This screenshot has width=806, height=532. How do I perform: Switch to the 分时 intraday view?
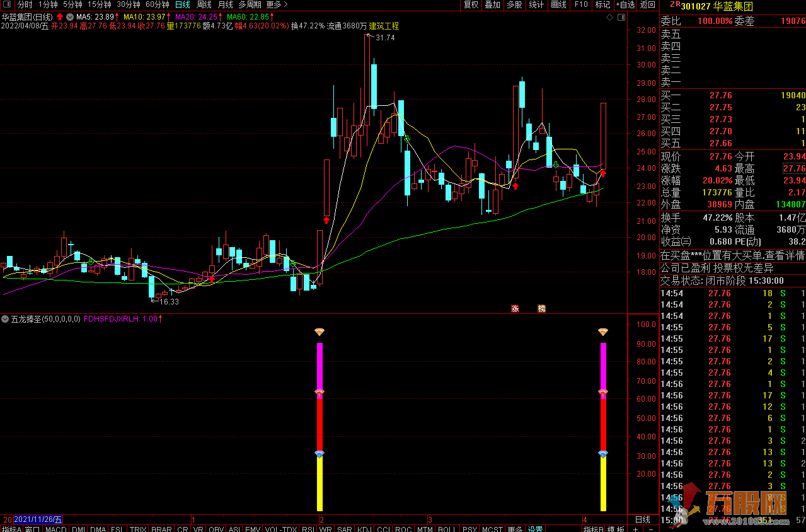point(25,4)
